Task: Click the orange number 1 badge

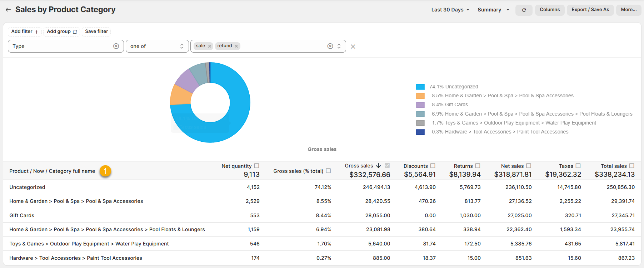Action: (105, 171)
